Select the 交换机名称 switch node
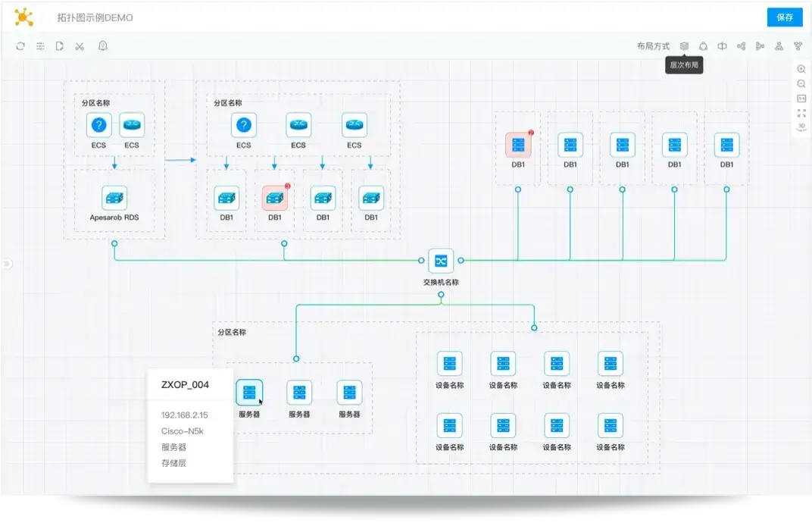Viewport: 812px width, 526px height. pos(441,261)
